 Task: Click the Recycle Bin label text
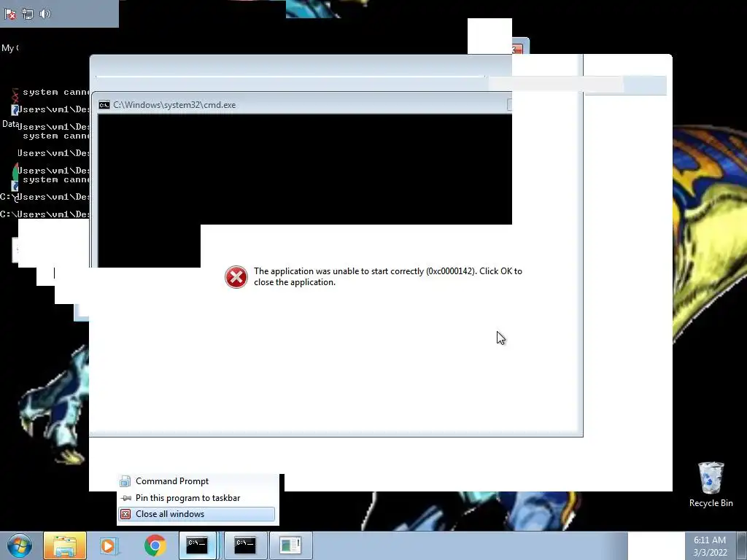(x=711, y=503)
